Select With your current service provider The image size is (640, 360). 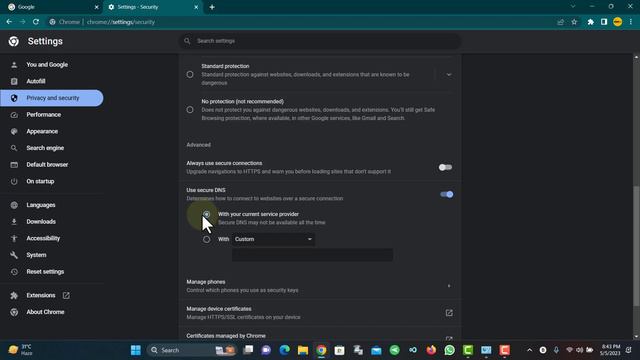(x=207, y=214)
